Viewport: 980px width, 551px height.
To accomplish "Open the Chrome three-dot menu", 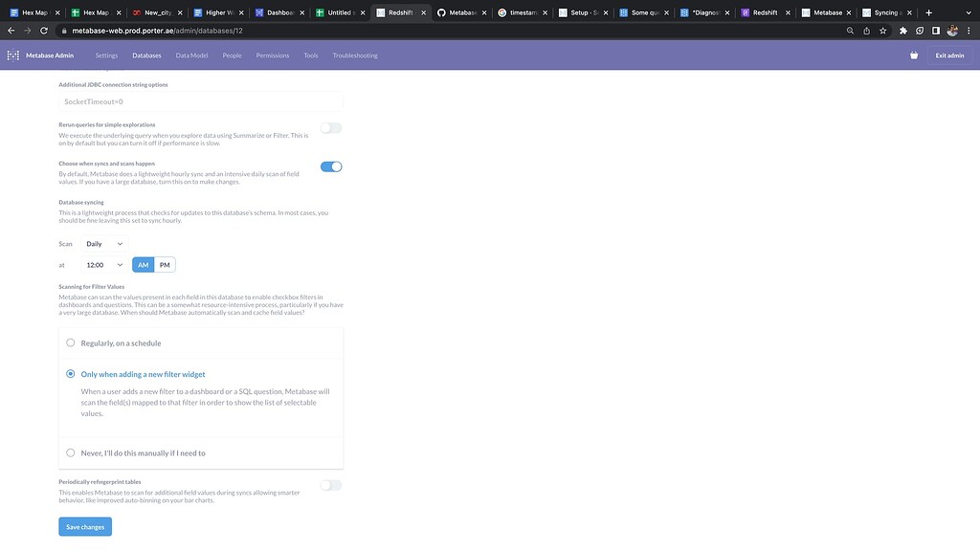I will [x=969, y=30].
